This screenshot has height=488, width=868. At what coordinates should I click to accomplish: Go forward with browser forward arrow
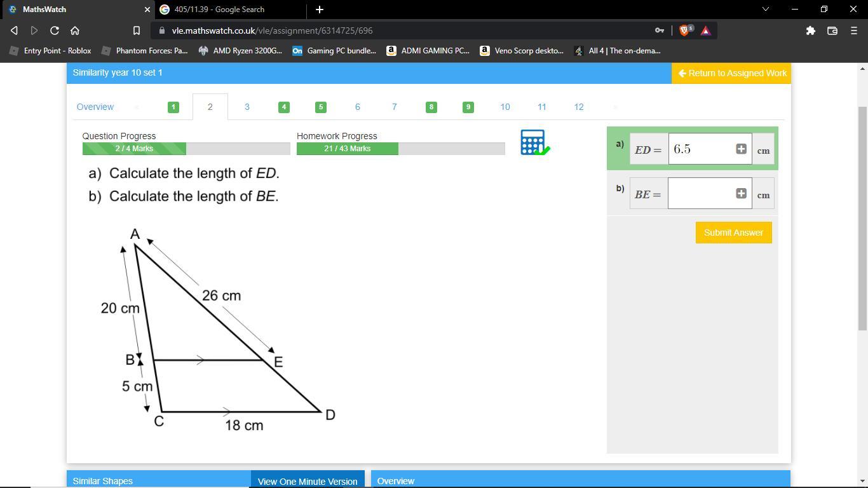34,30
